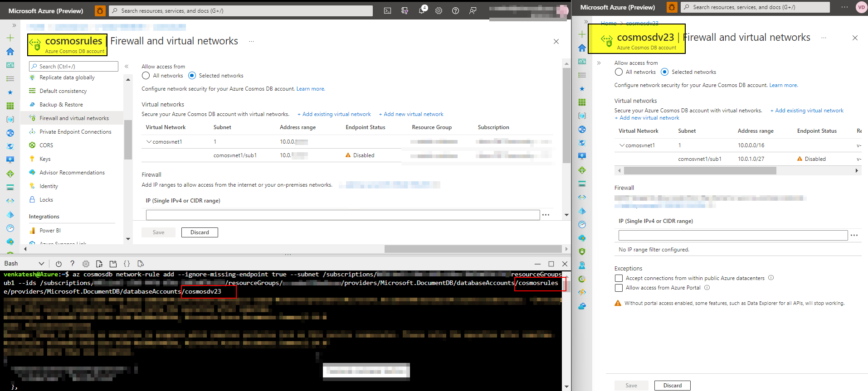Expand right window portal sidebar with double chevron
Viewport: 868px width, 391px height.
point(586,22)
